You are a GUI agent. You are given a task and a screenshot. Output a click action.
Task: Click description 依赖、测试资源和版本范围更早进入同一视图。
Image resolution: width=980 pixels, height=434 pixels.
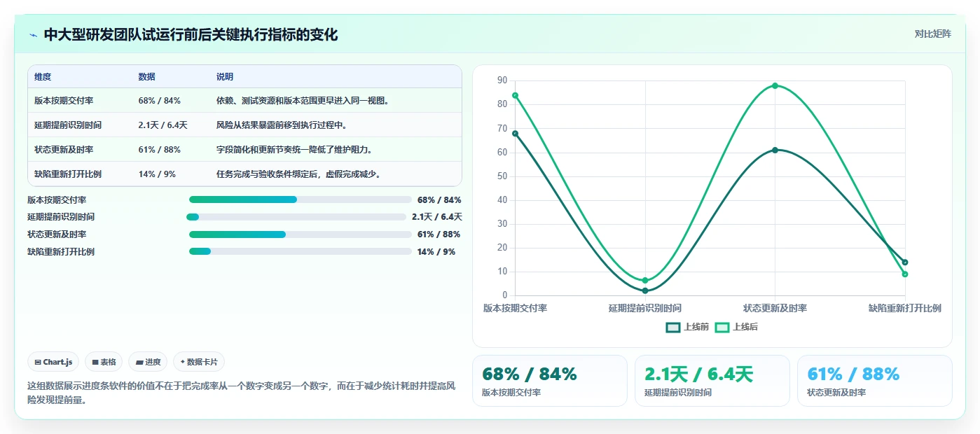[x=303, y=101]
